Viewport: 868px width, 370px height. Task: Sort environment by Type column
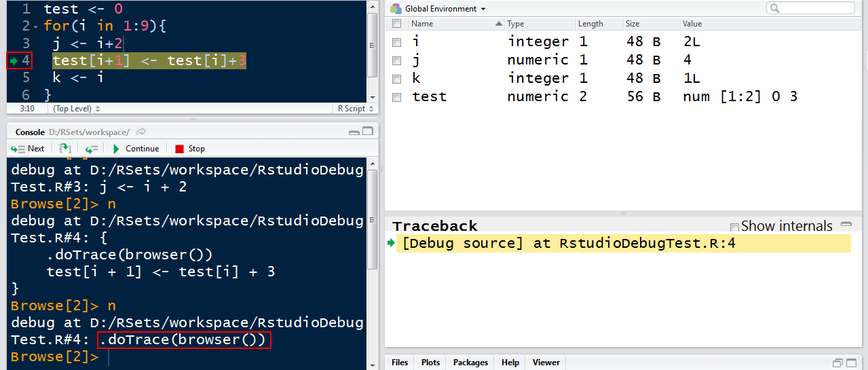tap(516, 24)
